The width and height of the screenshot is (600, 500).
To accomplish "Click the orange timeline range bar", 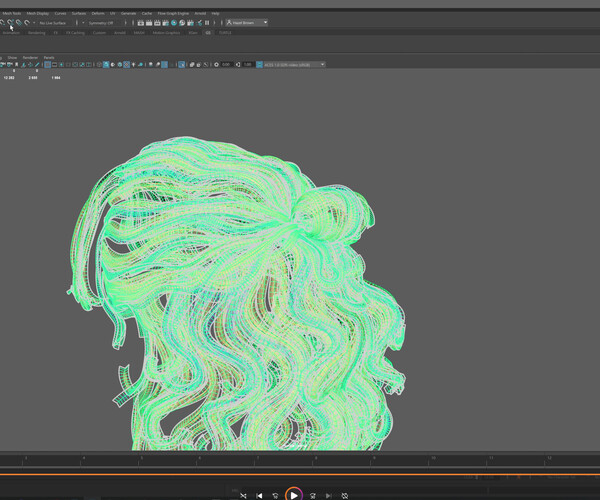I will tap(300, 473).
